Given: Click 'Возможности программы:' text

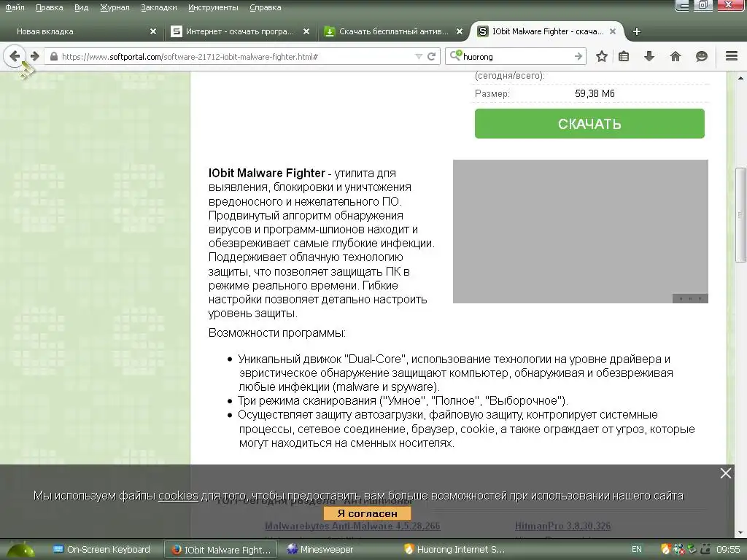Looking at the screenshot, I should pyautogui.click(x=276, y=332).
